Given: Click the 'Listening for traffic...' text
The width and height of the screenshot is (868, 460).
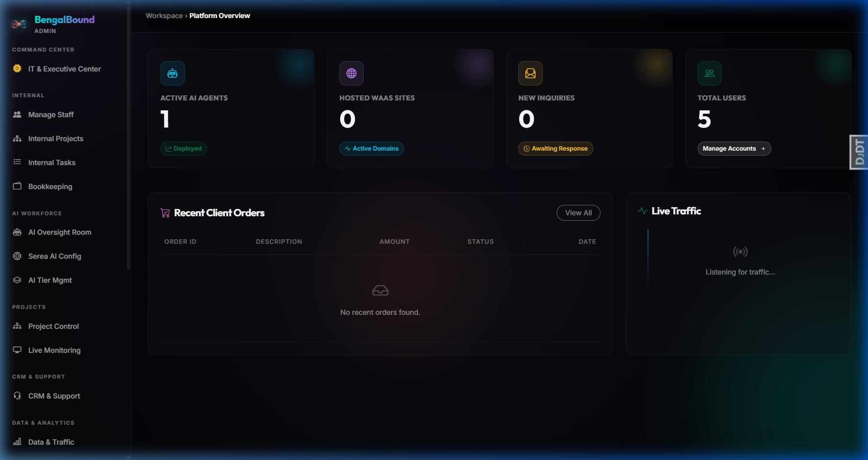Looking at the screenshot, I should pyautogui.click(x=740, y=272).
